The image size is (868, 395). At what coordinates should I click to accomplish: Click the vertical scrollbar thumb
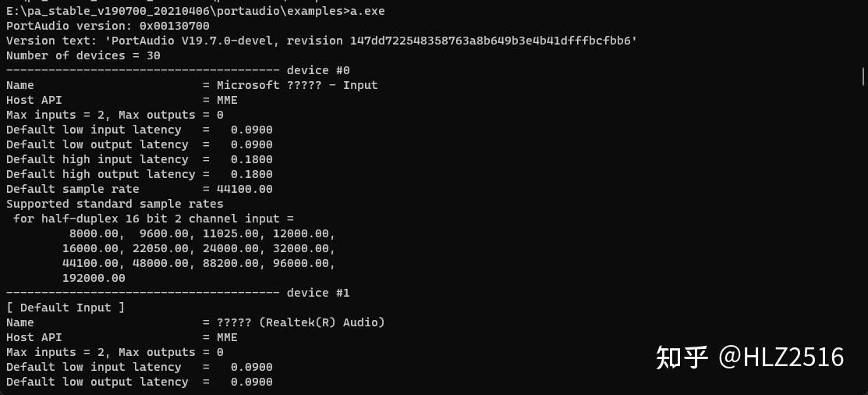(x=863, y=76)
